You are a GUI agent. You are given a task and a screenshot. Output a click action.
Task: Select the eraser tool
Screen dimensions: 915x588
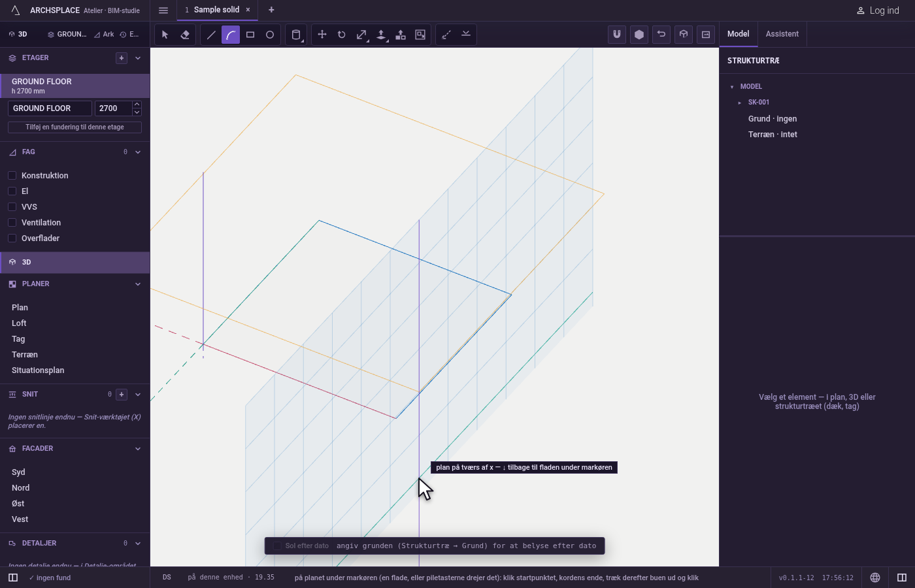pyautogui.click(x=185, y=35)
